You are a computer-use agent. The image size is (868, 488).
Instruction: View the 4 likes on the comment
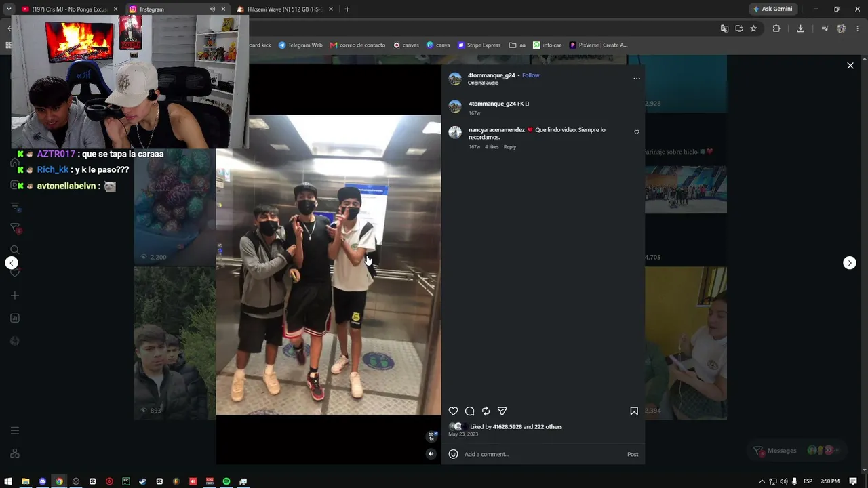(492, 147)
